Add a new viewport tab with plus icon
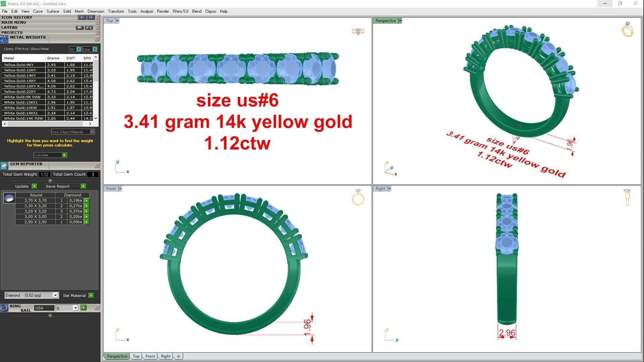Screen dimensions: 644x362 point(178,356)
